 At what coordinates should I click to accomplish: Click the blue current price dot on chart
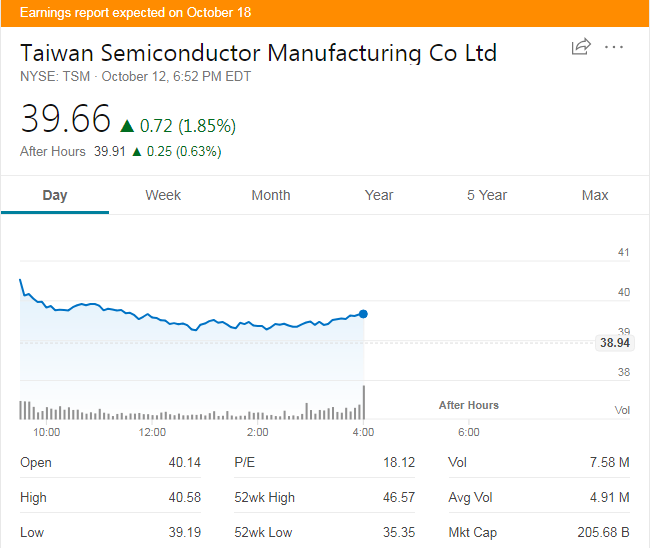pyautogui.click(x=363, y=314)
